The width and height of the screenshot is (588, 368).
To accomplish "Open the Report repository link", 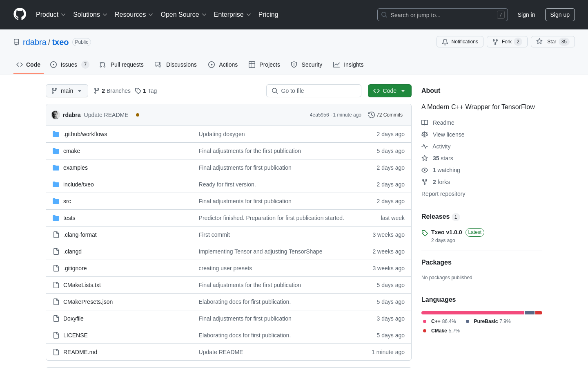I will 443,194.
